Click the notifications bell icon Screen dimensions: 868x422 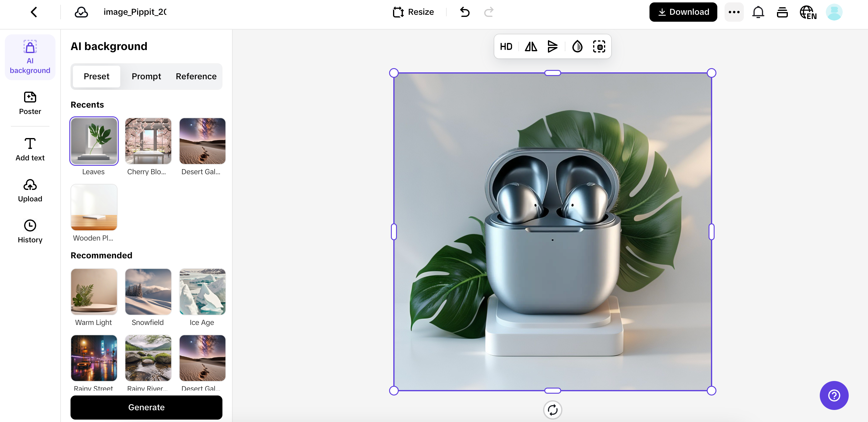coord(758,12)
